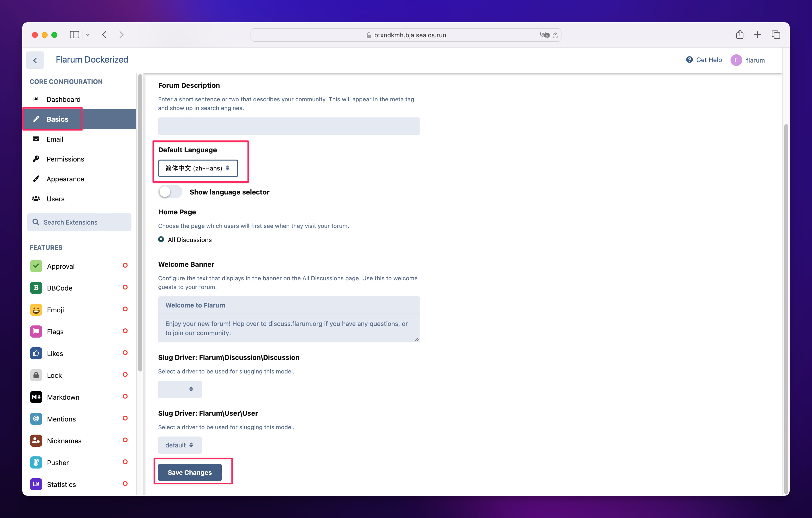Open the Default Language dropdown
Screen dimensions: 812x518
pyautogui.click(x=198, y=168)
